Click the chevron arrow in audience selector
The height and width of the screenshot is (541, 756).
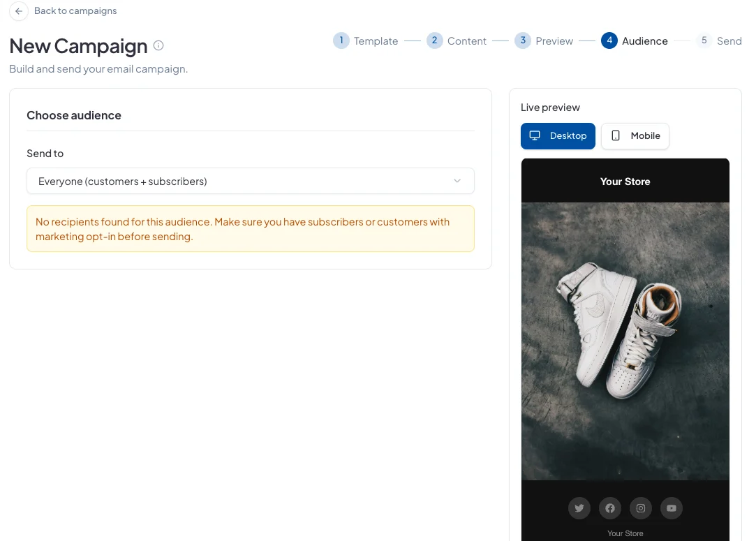tap(457, 181)
